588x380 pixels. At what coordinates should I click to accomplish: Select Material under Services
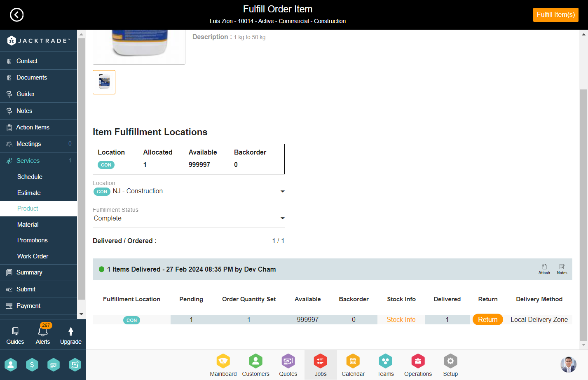coord(28,225)
